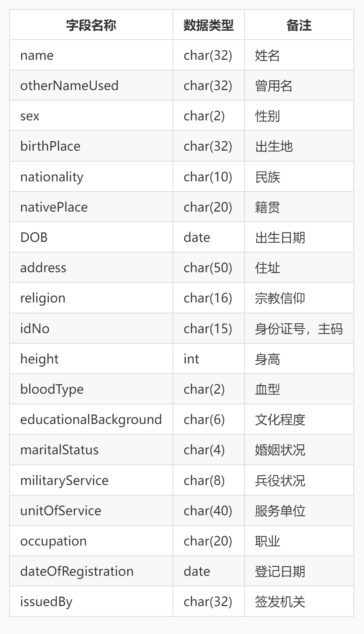Select the dateOfRegistration field cell
Screen dimensions: 364x634
point(77,571)
